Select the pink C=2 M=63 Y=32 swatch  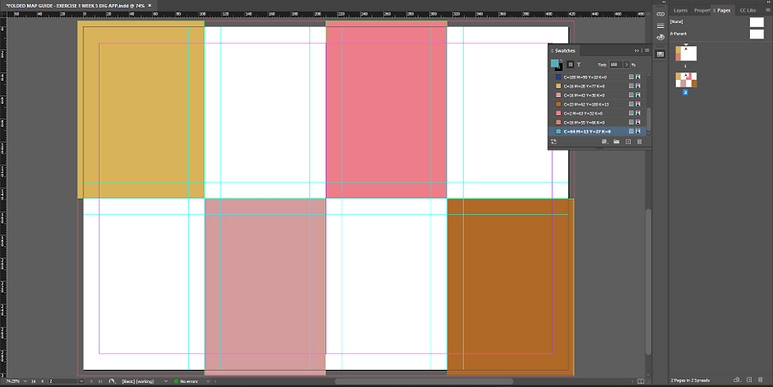[x=597, y=113]
